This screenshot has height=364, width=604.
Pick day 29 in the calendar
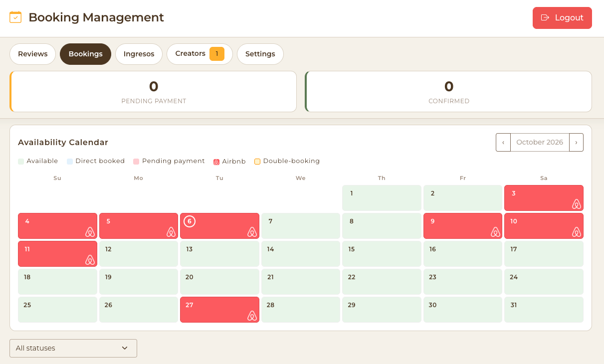(382, 310)
